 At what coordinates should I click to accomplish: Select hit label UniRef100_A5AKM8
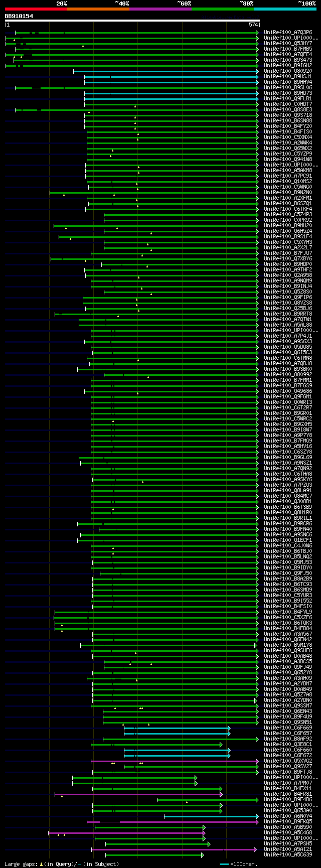pos(288,170)
